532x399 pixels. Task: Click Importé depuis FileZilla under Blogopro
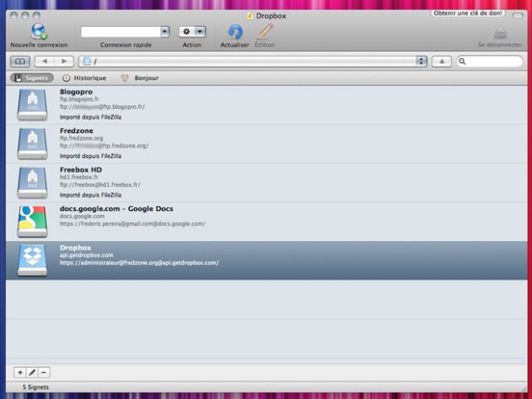tap(91, 117)
